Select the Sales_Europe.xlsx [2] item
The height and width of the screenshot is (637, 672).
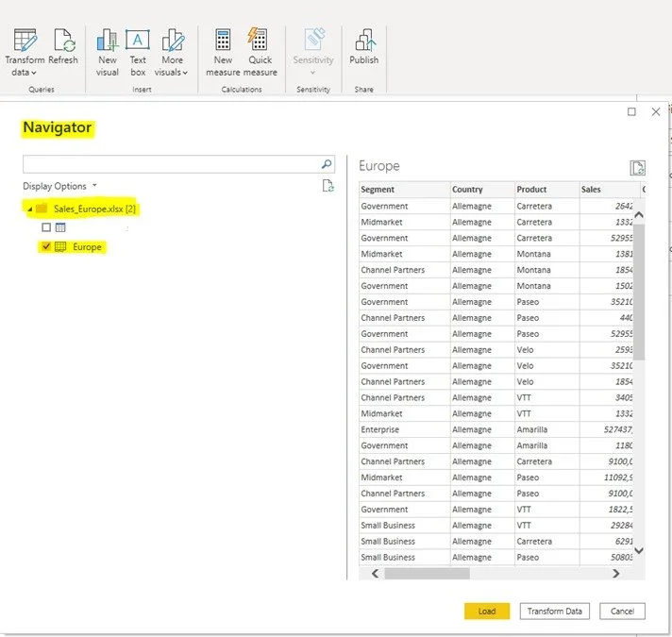tap(94, 210)
